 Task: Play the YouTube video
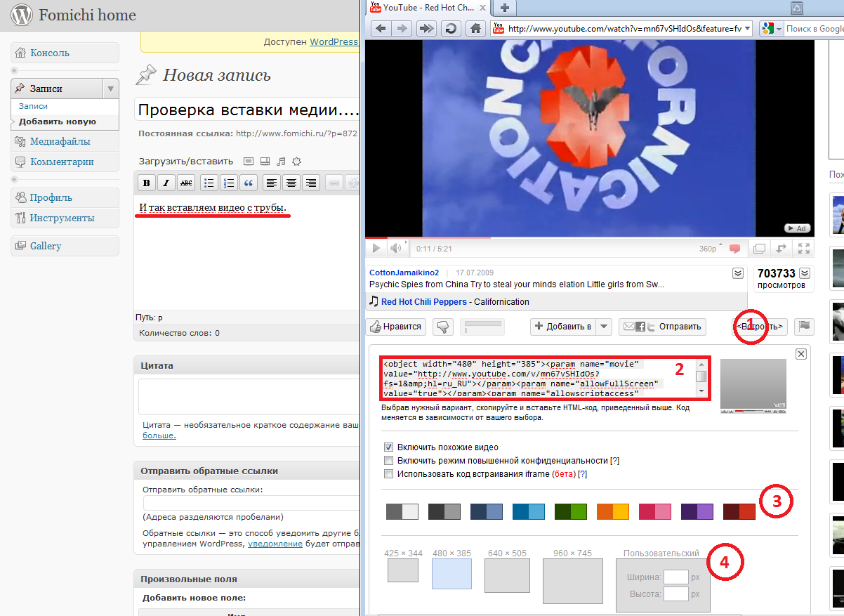coord(376,248)
